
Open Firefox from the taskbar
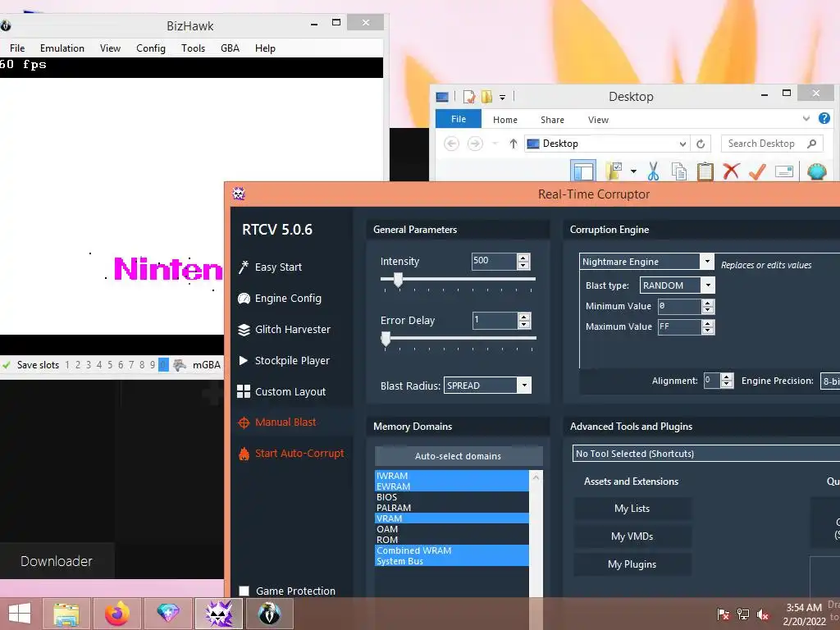(x=116, y=614)
